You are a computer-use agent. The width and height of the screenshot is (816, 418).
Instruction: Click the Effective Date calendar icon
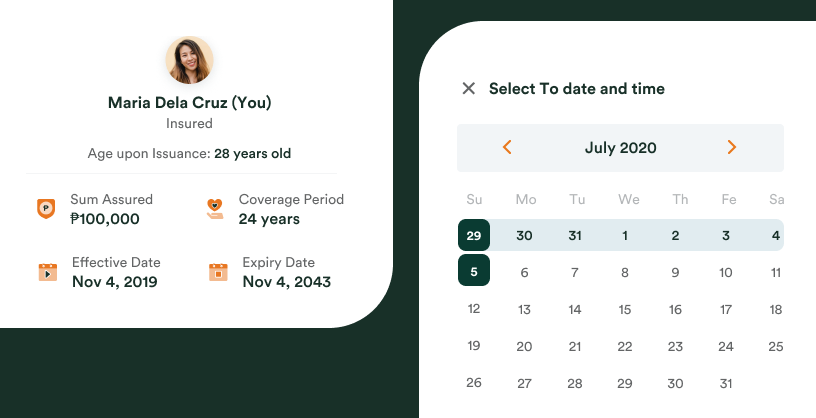pyautogui.click(x=47, y=272)
